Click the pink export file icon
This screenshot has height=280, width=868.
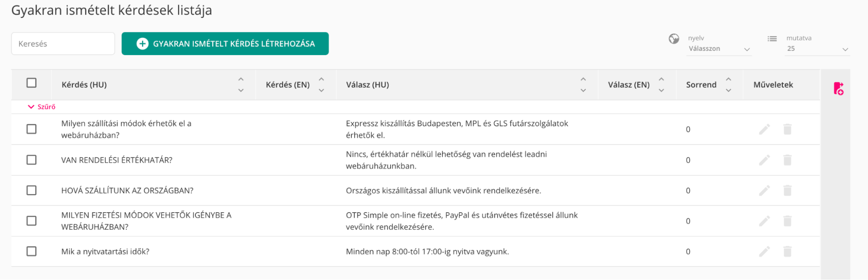pyautogui.click(x=838, y=89)
